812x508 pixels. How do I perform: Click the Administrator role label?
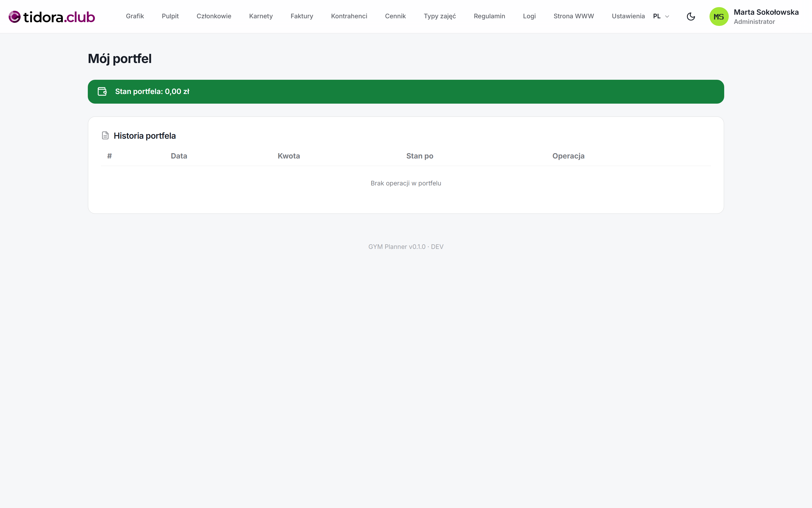click(754, 22)
